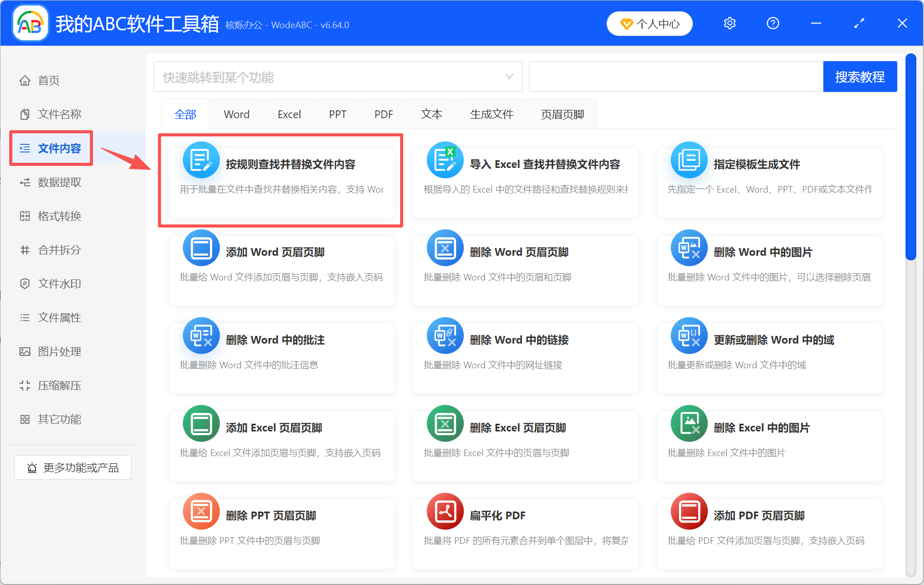Open 个人中心 from the title bar

[649, 23]
